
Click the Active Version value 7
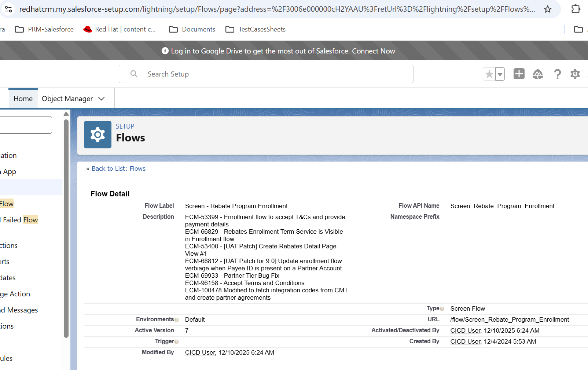click(187, 330)
